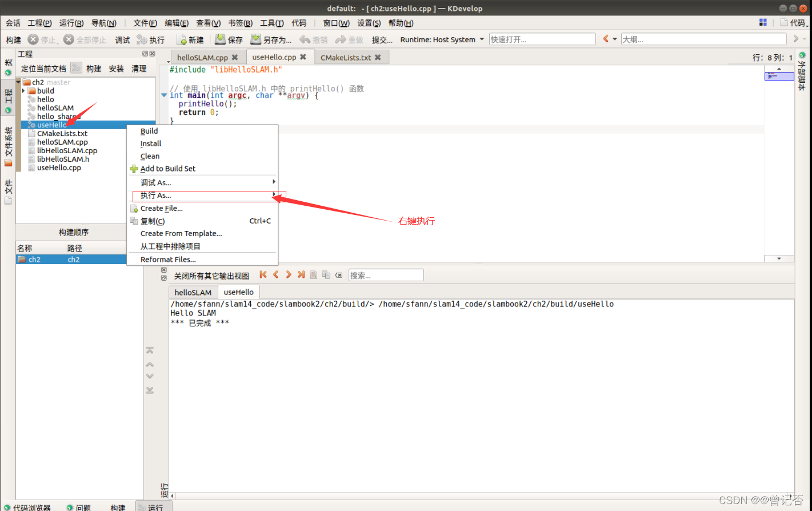Click the copy-all output page icon
Viewport: 812px width, 511px height.
pyautogui.click(x=314, y=275)
